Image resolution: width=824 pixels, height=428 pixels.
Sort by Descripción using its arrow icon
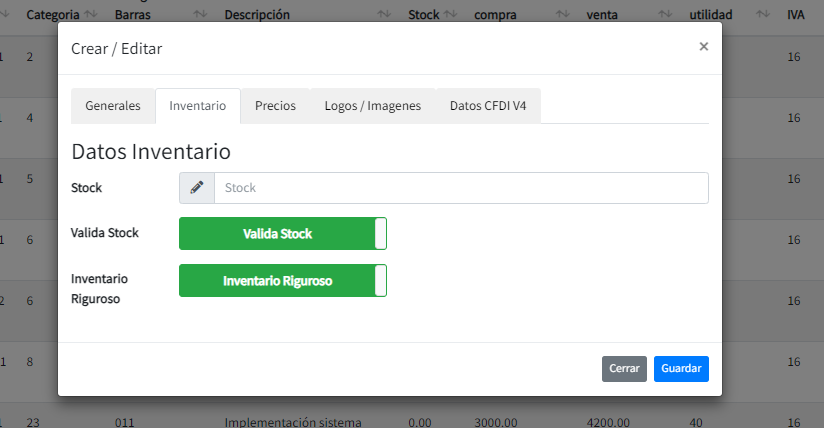click(384, 15)
